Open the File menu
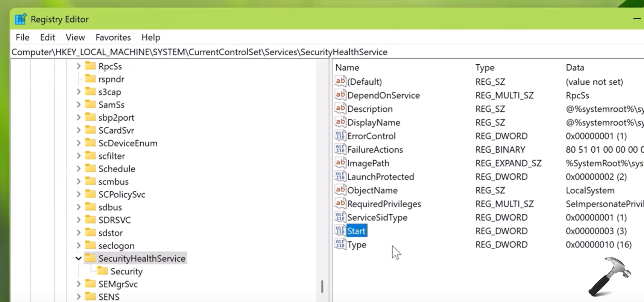The height and width of the screenshot is (302, 644). point(22,37)
